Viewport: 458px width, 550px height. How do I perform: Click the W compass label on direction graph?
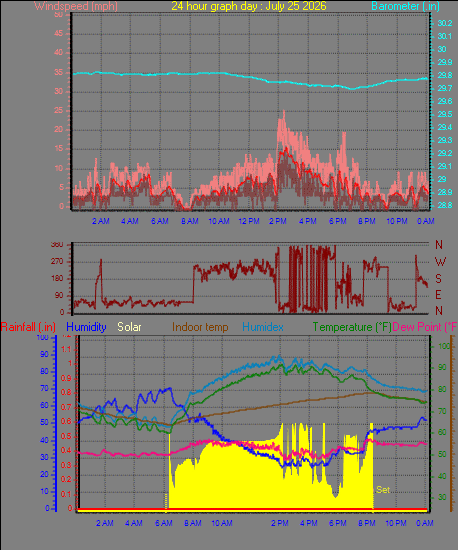(x=440, y=262)
